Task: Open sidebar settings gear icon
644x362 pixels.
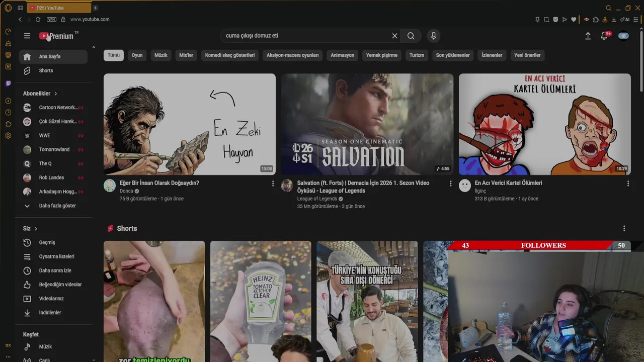Action: pyautogui.click(x=8, y=136)
